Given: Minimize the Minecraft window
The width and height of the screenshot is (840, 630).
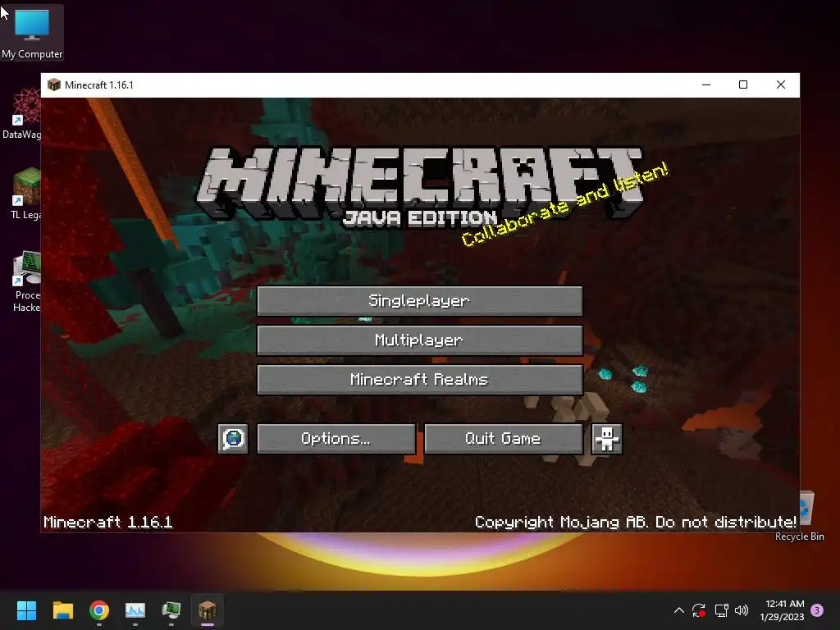Looking at the screenshot, I should [706, 84].
